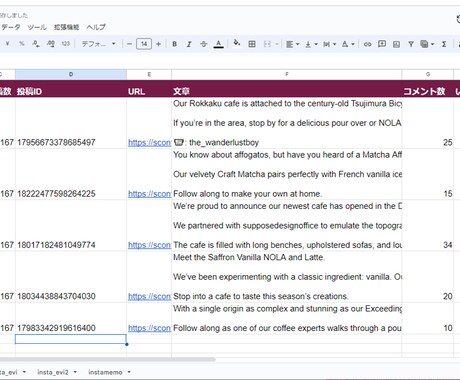Open the データ menu

(11, 27)
